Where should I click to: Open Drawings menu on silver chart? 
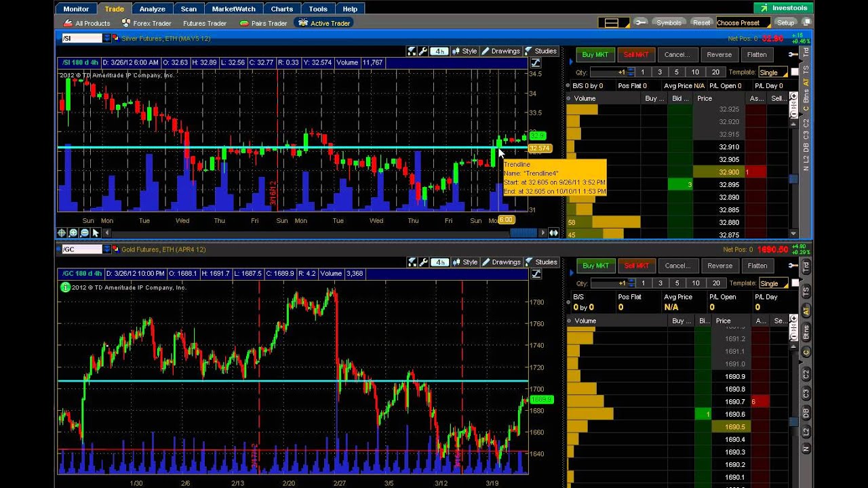[x=500, y=52]
